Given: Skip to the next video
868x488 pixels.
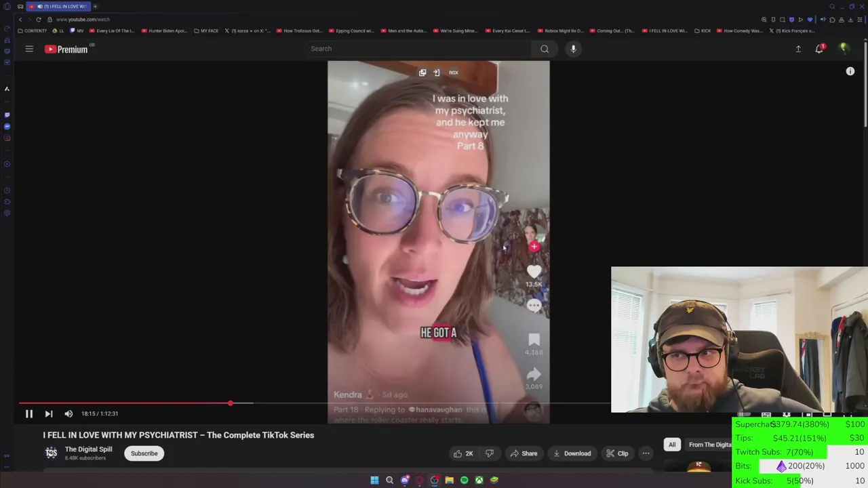Looking at the screenshot, I should (x=49, y=413).
